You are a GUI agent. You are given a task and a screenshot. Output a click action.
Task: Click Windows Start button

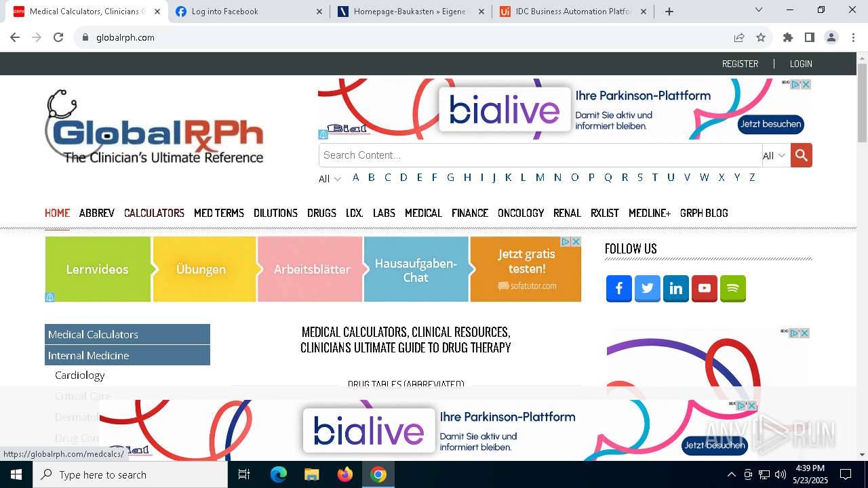click(x=16, y=474)
